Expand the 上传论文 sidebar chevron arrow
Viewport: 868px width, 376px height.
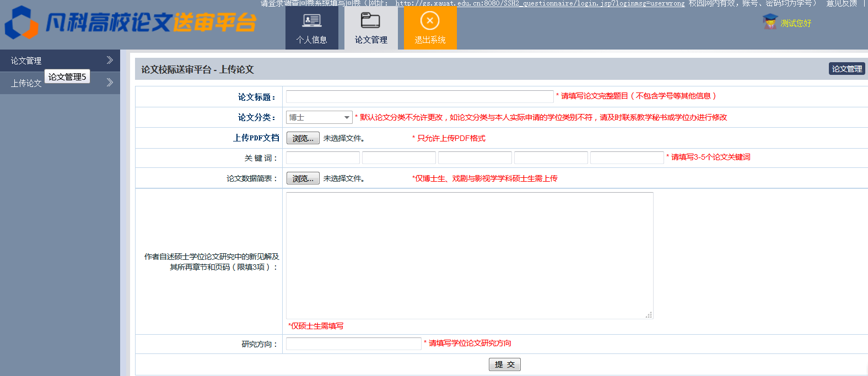click(110, 83)
